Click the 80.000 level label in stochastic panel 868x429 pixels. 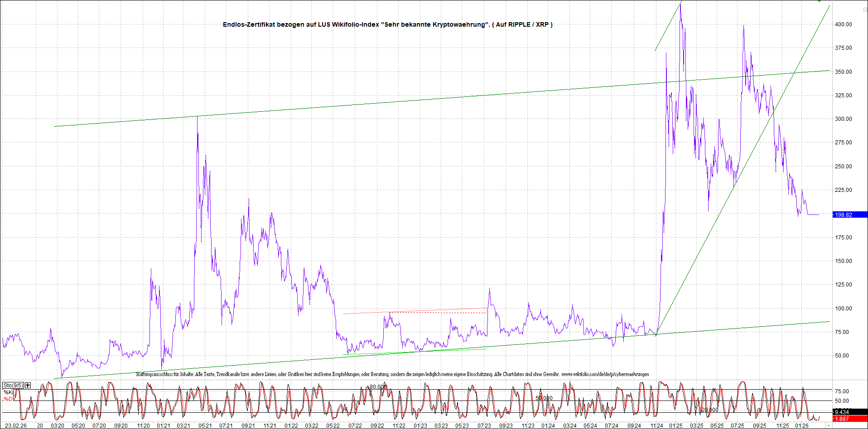click(x=378, y=387)
